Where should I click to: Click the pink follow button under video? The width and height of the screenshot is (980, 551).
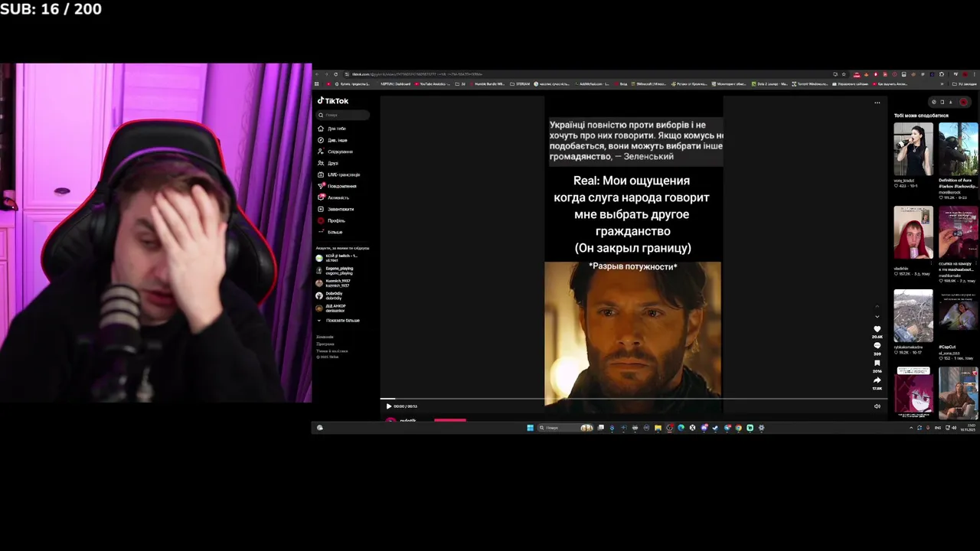point(450,420)
